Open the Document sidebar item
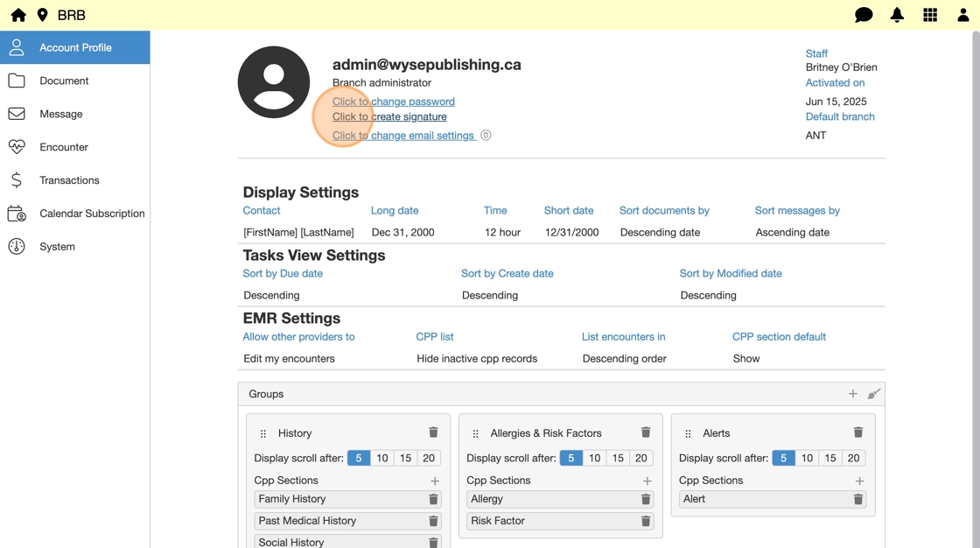 pyautogui.click(x=64, y=81)
